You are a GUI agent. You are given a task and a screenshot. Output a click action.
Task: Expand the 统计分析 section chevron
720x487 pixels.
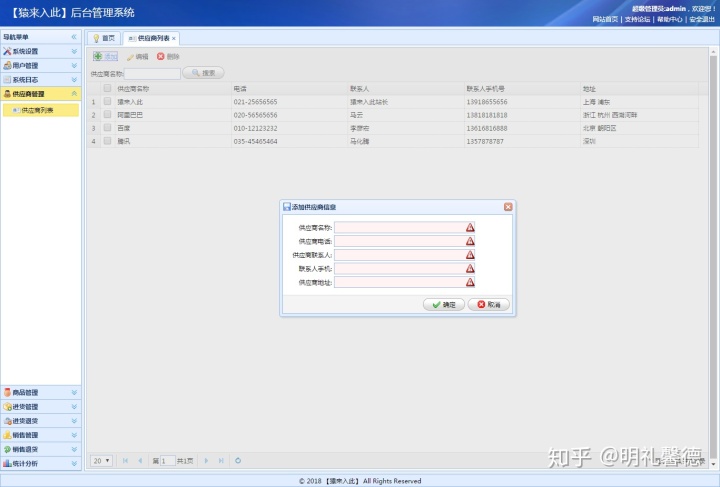point(74,464)
